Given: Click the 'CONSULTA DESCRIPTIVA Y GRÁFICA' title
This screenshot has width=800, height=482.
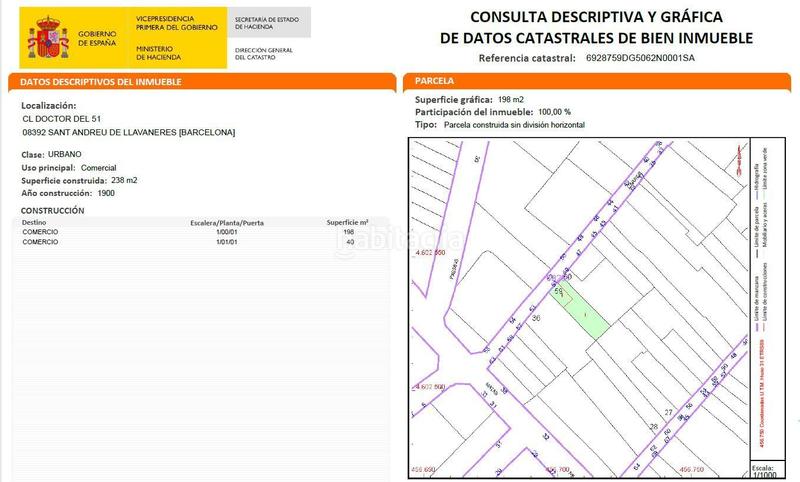Looking at the screenshot, I should click(596, 17).
